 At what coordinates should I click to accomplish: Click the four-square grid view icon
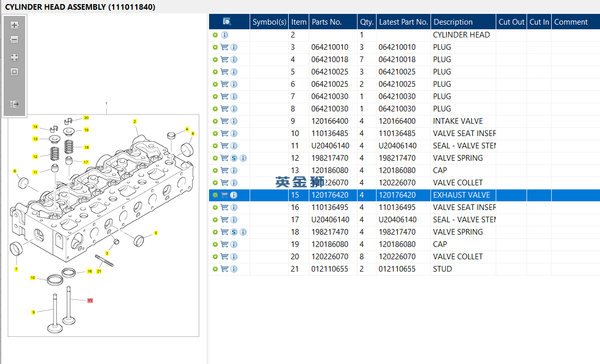coord(14,58)
